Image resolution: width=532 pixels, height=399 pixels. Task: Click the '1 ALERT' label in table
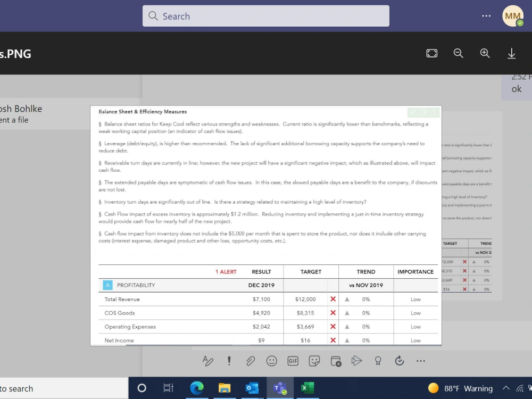pos(226,272)
